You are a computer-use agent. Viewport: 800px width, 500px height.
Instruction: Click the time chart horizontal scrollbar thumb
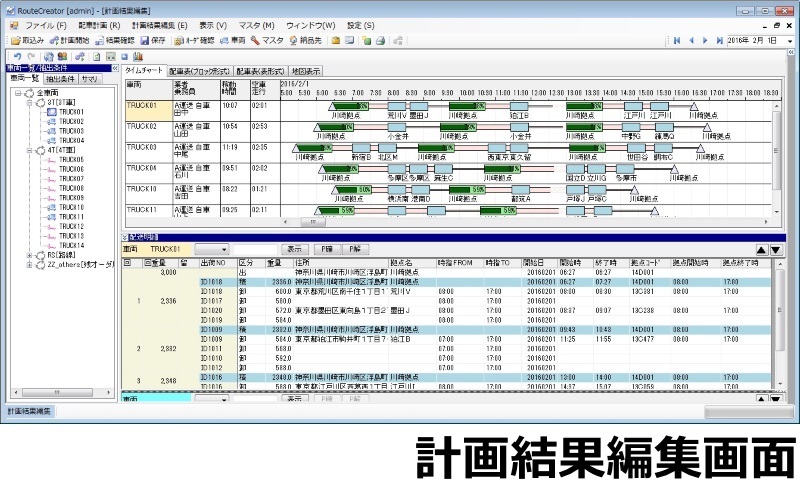(313, 222)
